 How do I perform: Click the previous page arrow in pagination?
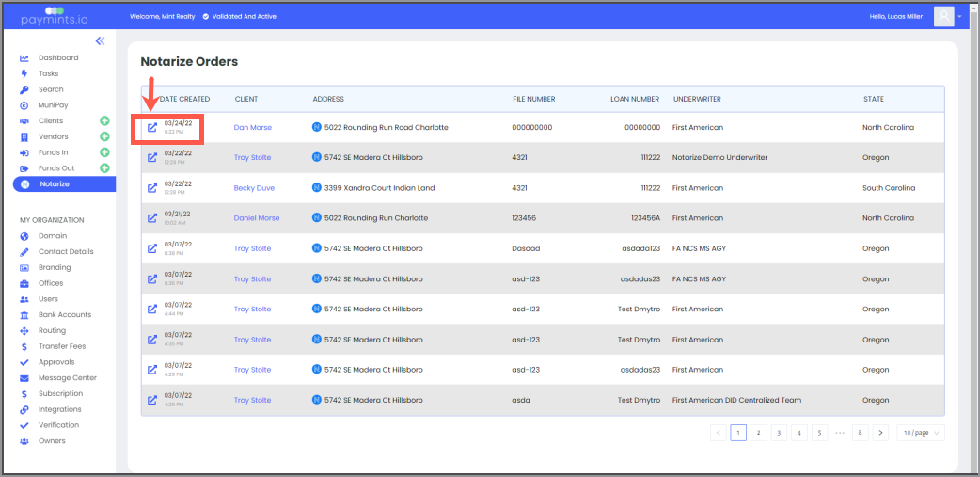(x=719, y=433)
